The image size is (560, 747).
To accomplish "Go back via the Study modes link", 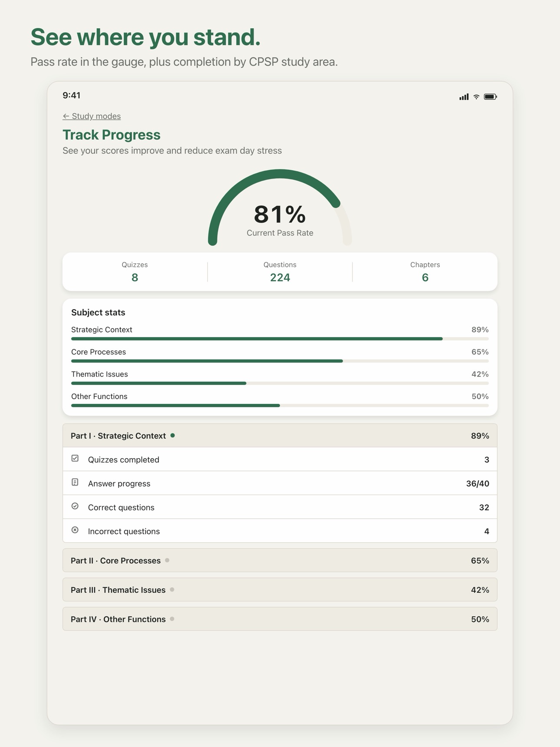I will 92,116.
